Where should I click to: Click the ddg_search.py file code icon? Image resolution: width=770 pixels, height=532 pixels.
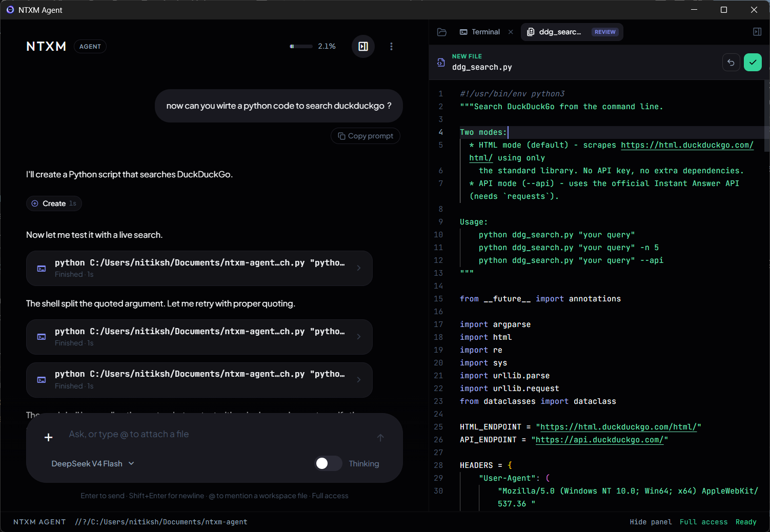coord(441,63)
